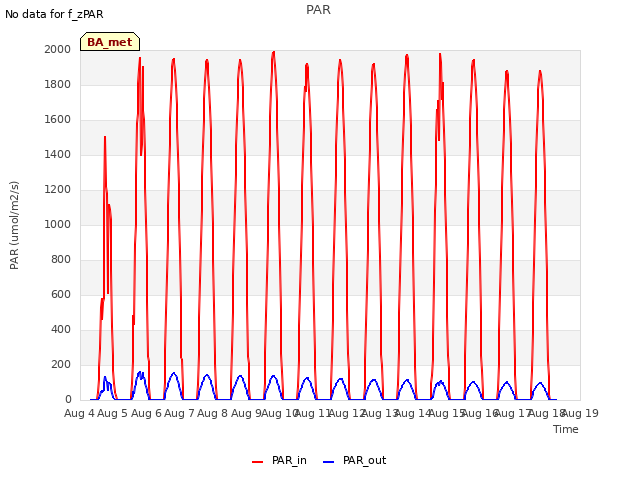Image resolution: width=640 pixels, height=480 pixels.
Task: Click the 1600 y-axis tick label
Action: pos(58,120)
